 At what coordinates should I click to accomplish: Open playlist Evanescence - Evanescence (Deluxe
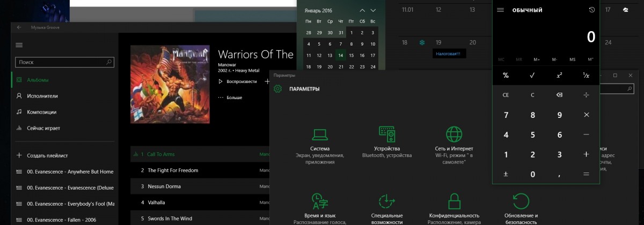64,188
